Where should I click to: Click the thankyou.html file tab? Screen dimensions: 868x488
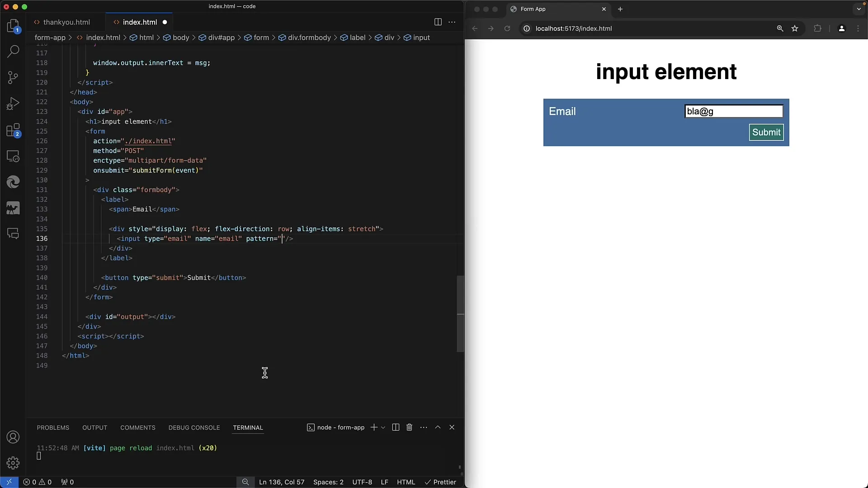[x=66, y=22]
